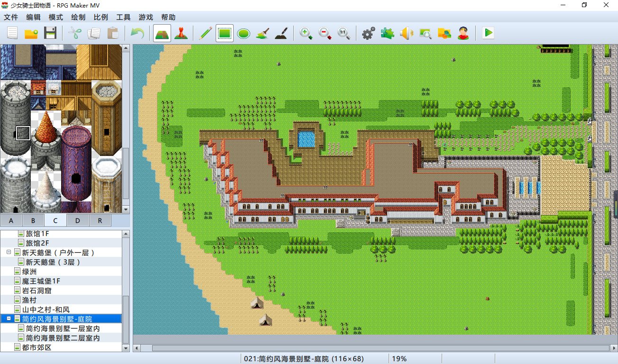The width and height of the screenshot is (618, 364).
Task: Pick the purple tower tile in palette
Action: click(76, 164)
